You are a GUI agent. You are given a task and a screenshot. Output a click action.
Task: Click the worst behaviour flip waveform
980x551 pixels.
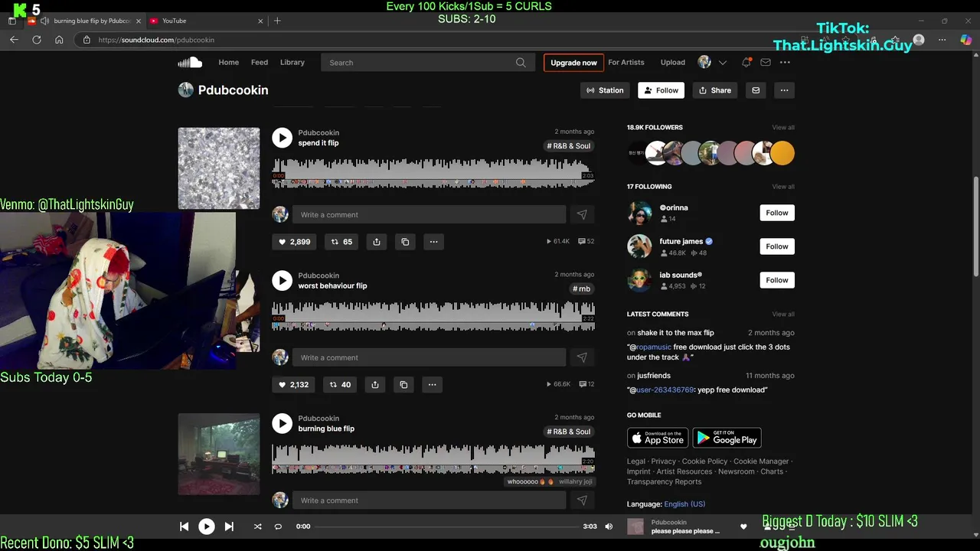pos(433,315)
